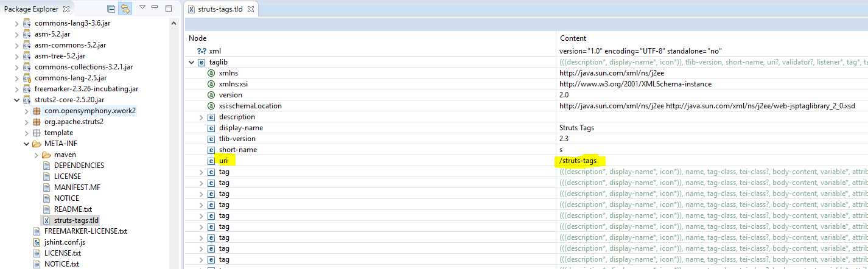Click the xsi:schemaLocation attribute icon
Viewport: 868px width, 269px height.
(211, 106)
